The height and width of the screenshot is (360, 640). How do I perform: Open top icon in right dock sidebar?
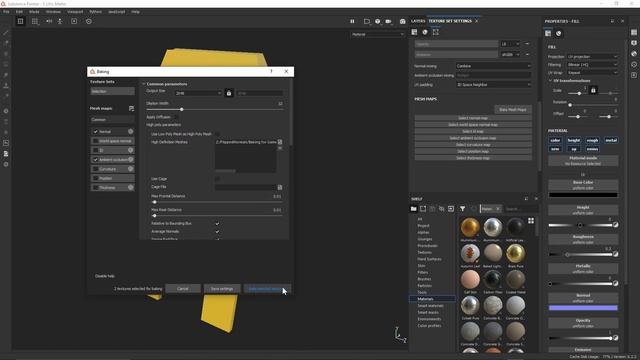pyautogui.click(x=634, y=32)
